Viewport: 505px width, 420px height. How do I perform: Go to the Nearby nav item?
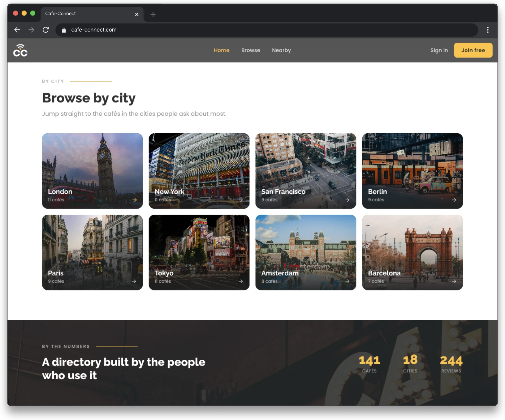(281, 50)
